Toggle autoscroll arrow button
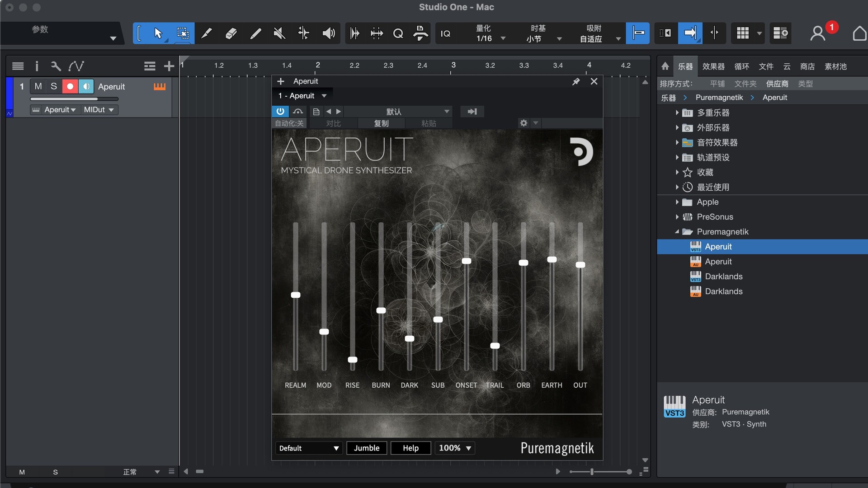 (690, 33)
